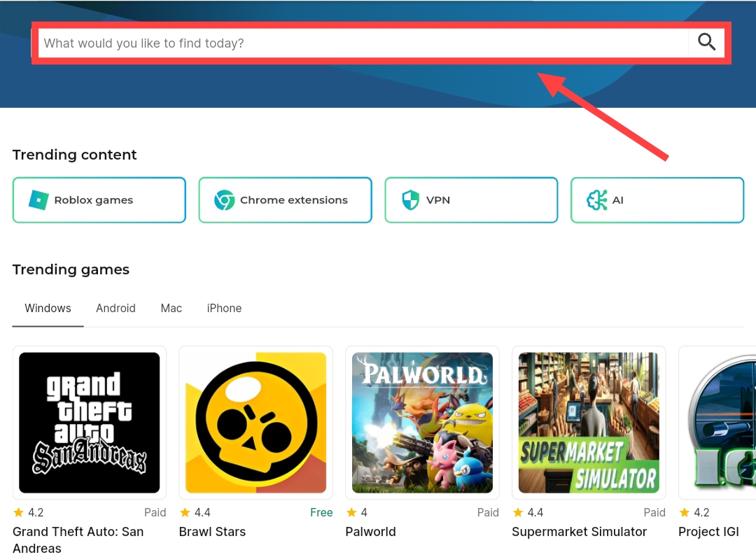Click the VPN shield icon
Screen dimensions: 756x557
click(x=410, y=200)
